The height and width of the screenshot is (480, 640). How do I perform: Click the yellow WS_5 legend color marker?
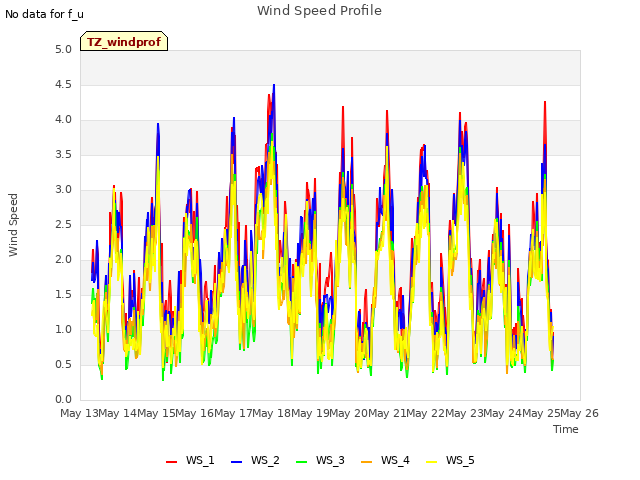[431, 462]
